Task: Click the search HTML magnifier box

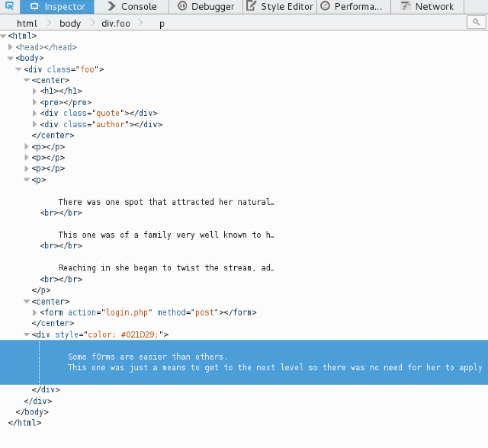Action: tap(476, 22)
